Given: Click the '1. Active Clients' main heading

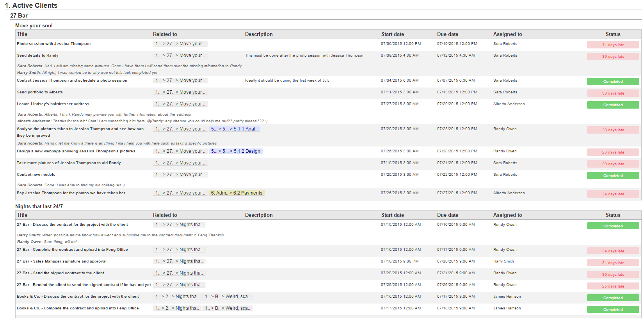Looking at the screenshot, I should [31, 5].
